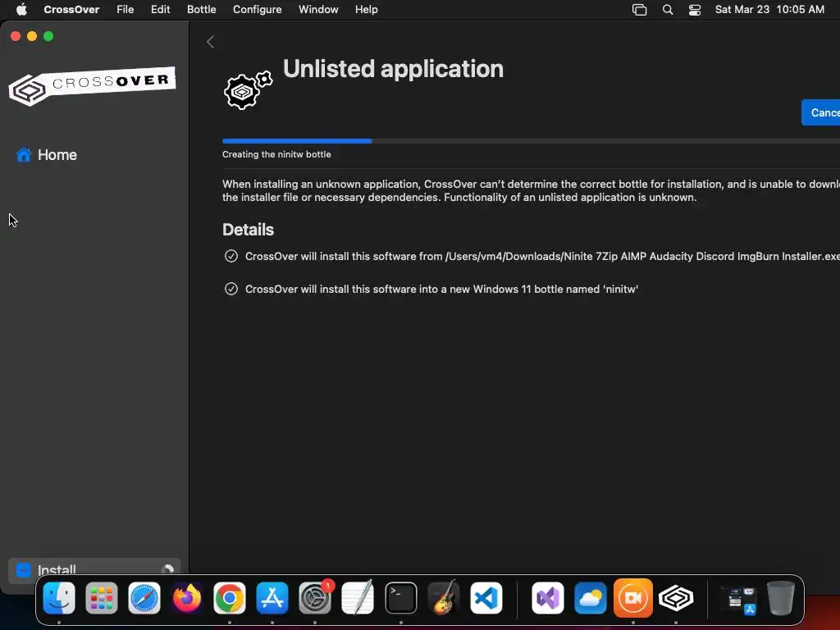Click the 'Creating the ninitw bottle' status text
The height and width of the screenshot is (630, 840).
click(276, 154)
